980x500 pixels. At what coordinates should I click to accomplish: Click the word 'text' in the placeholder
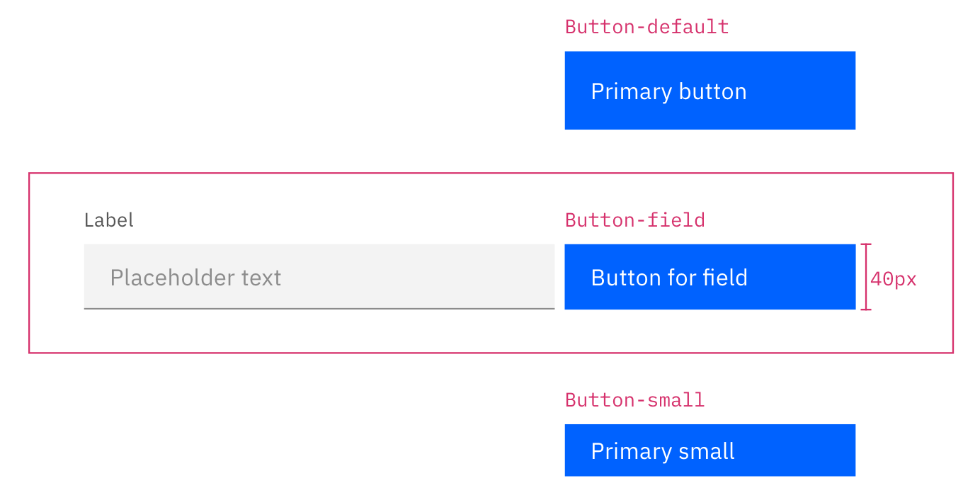tap(261, 278)
